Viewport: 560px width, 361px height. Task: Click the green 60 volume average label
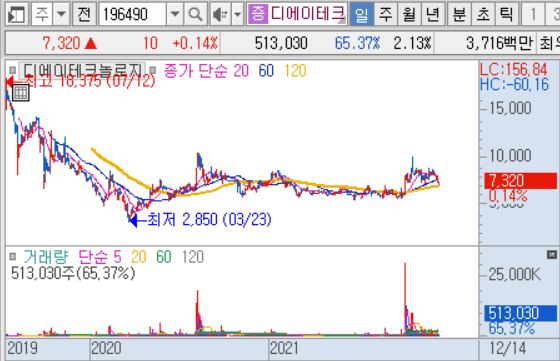click(x=164, y=257)
